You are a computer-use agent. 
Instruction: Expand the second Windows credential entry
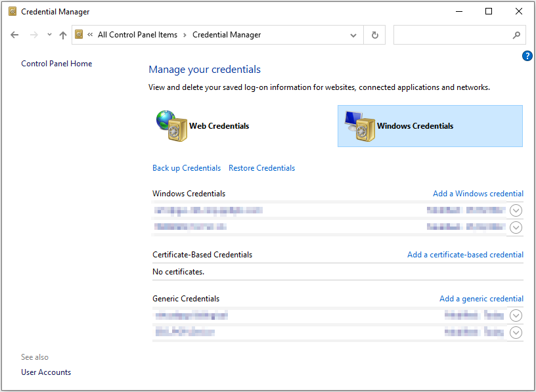pyautogui.click(x=516, y=227)
